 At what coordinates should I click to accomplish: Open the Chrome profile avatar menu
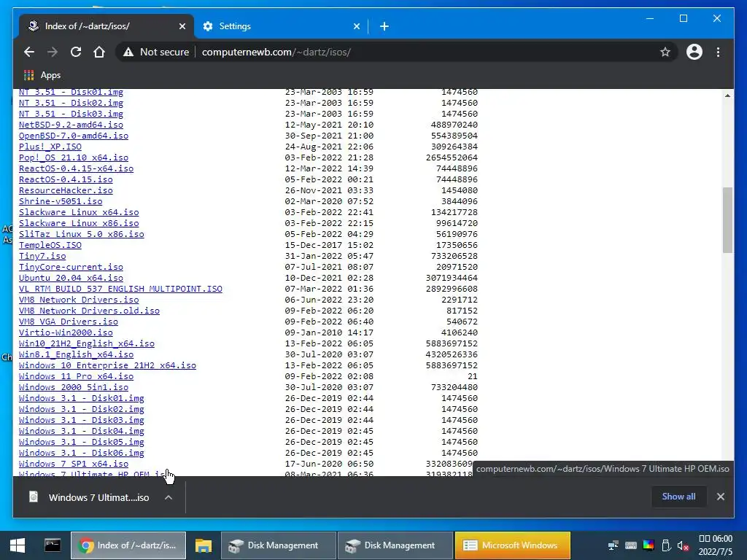pyautogui.click(x=694, y=52)
